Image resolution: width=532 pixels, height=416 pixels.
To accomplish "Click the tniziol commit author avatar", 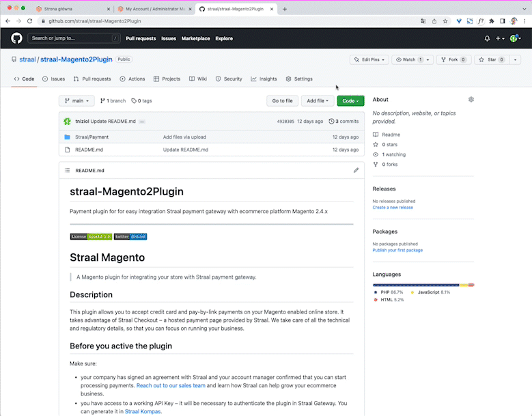I will coord(67,121).
